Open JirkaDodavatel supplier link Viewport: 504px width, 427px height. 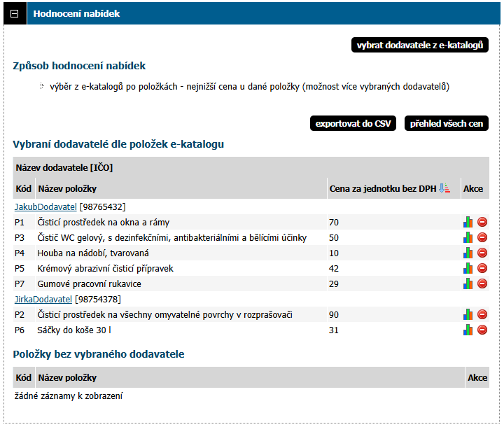coord(44,300)
